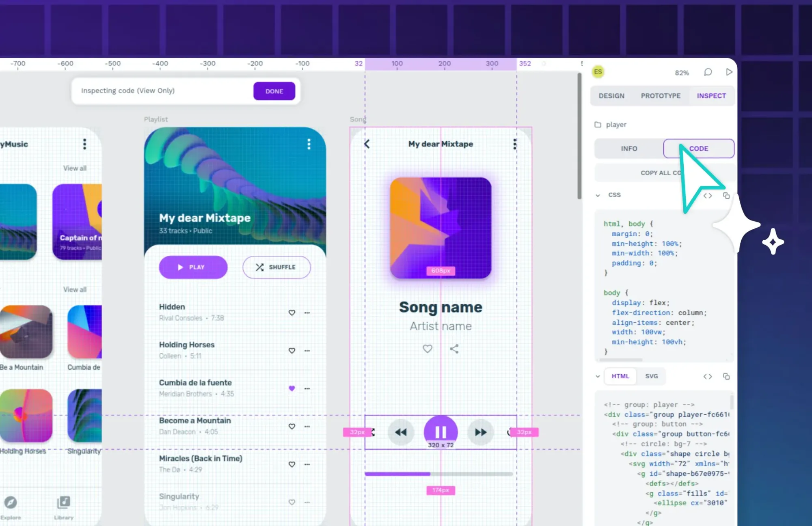The height and width of the screenshot is (526, 812).
Task: Click the PLAY button in playlist
Action: (x=193, y=267)
